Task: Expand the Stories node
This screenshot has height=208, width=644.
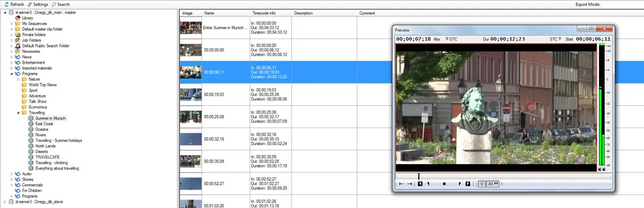Action: [x=12, y=179]
